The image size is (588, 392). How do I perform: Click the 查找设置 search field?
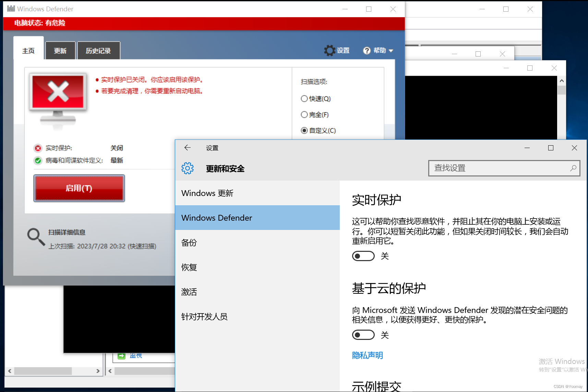504,168
